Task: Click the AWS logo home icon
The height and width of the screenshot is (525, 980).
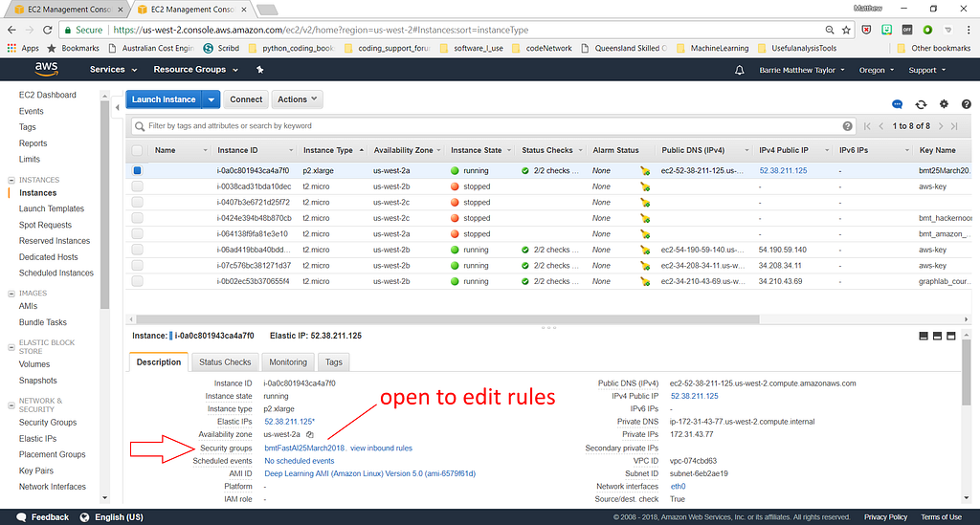Action: [x=46, y=69]
